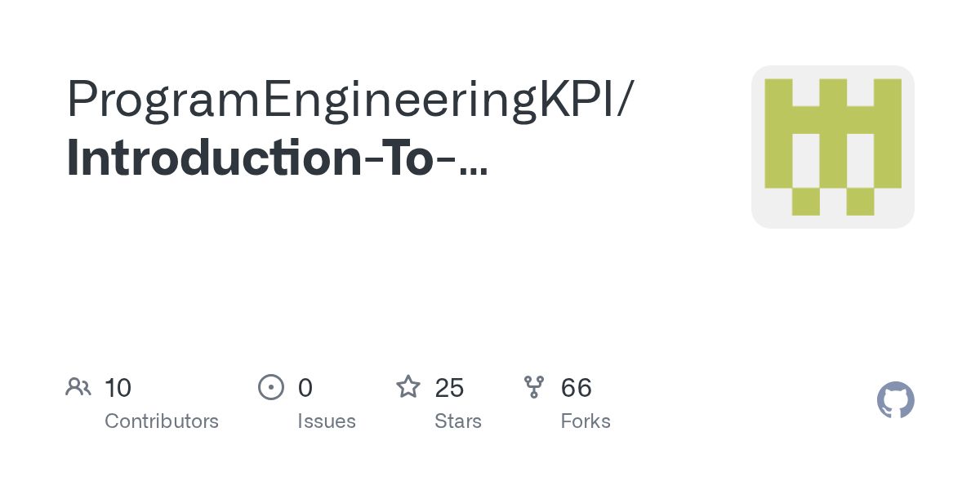Click the Forks branch icon
980x490 pixels.
[534, 386]
